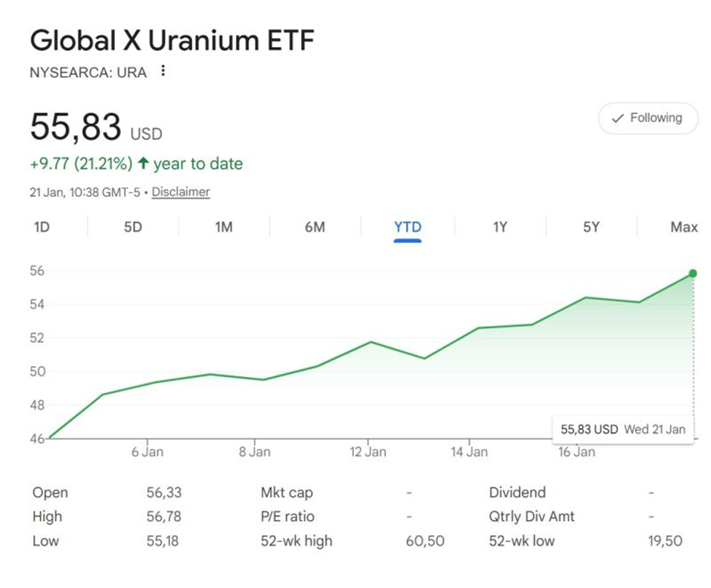Switch to the 1D time range tab

pyautogui.click(x=42, y=227)
